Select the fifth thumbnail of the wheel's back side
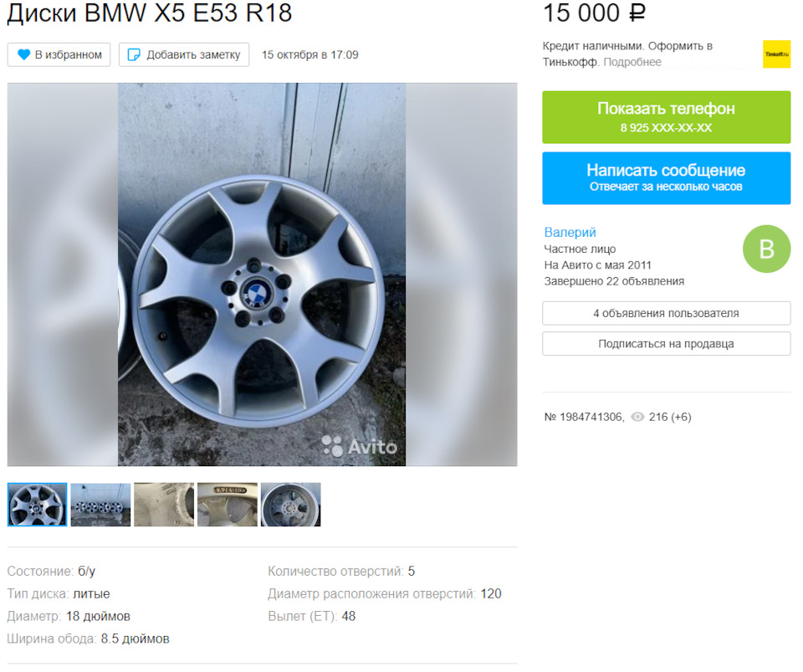 (x=291, y=505)
